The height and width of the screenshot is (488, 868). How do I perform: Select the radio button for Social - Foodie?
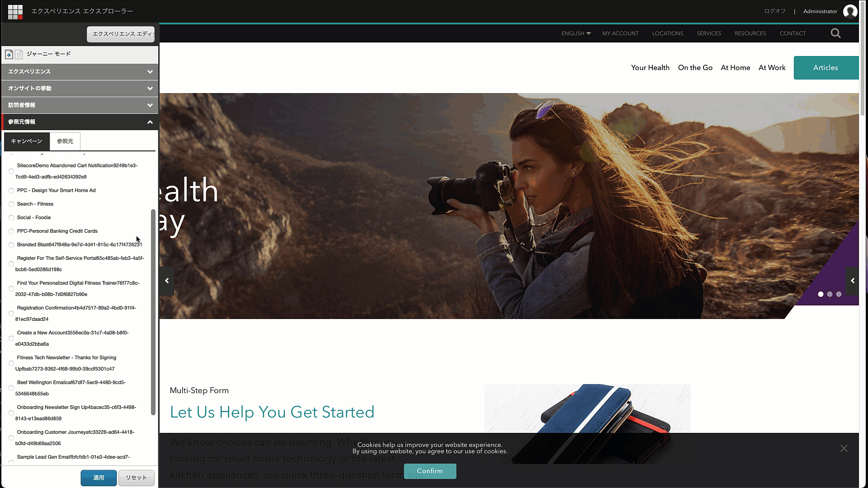tap(11, 217)
